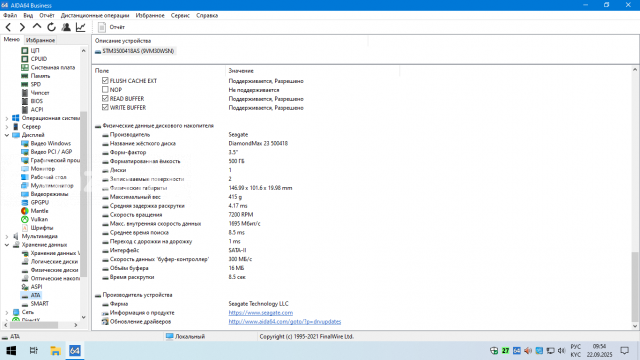Click the Отчёт report toolbar button
Viewport: 640px width, 360px height.
(111, 27)
